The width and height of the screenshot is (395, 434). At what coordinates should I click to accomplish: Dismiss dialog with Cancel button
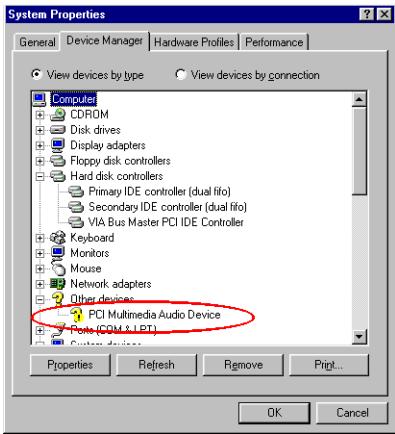tap(352, 413)
